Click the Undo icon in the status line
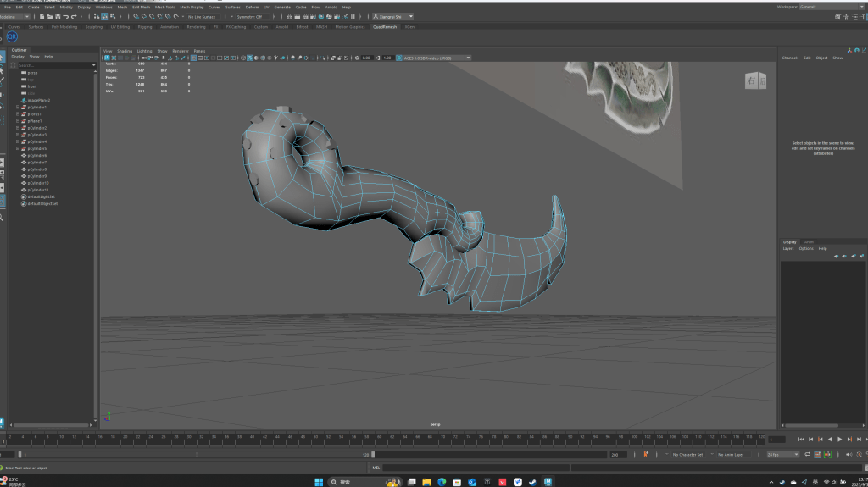 click(x=66, y=16)
